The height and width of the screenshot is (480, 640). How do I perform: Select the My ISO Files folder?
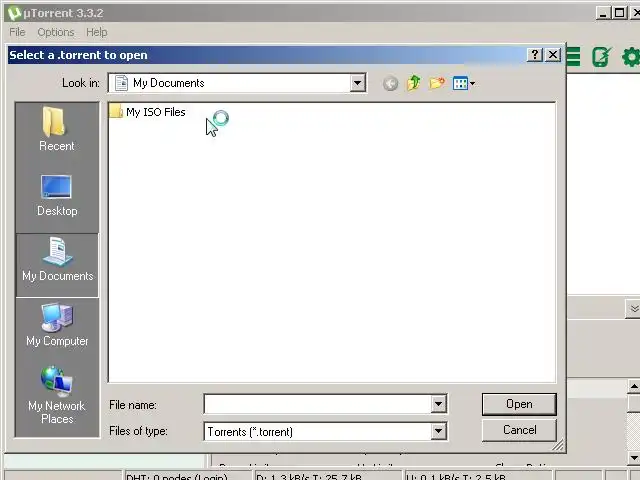click(148, 112)
